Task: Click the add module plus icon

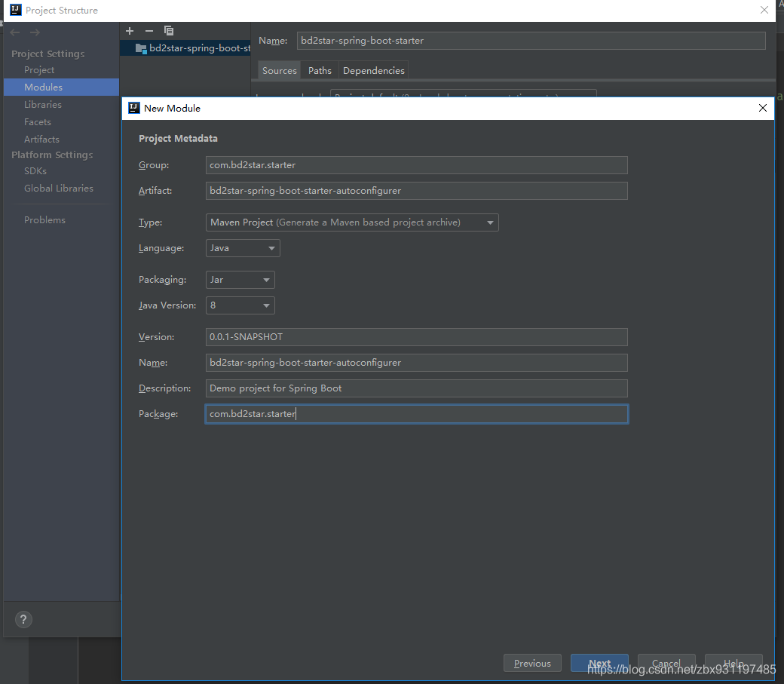Action: coord(130,31)
